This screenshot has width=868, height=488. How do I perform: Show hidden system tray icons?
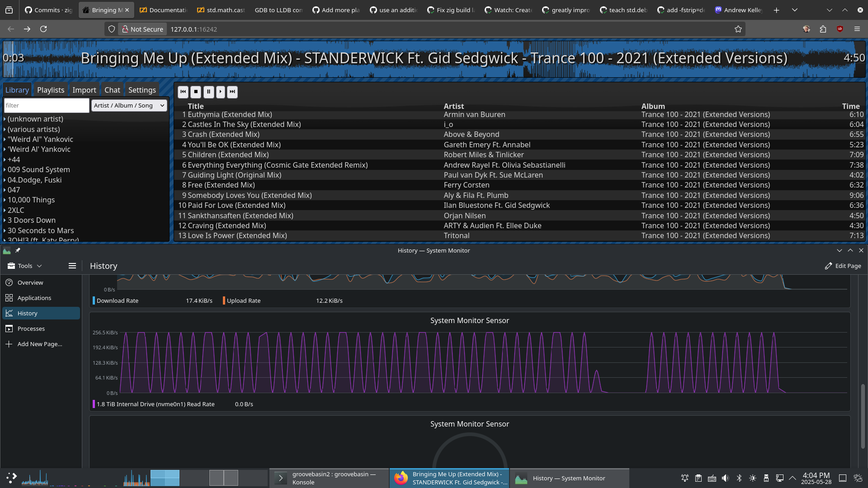pyautogui.click(x=793, y=478)
